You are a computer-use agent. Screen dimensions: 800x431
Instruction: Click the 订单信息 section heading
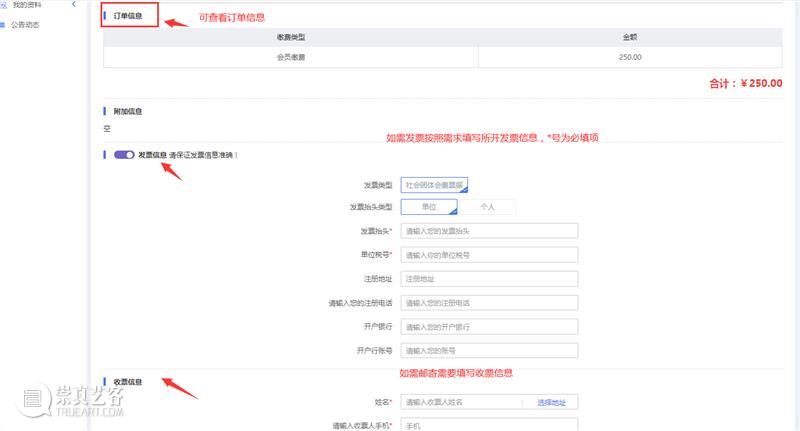128,16
